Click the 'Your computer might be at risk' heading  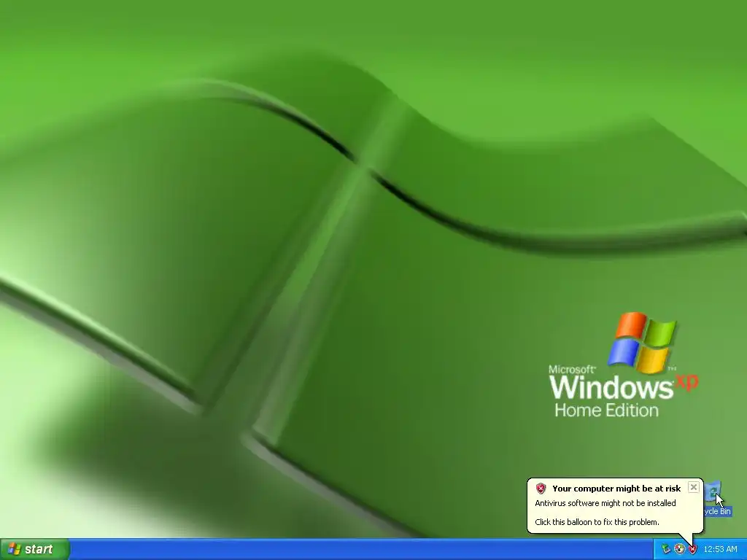[x=616, y=488]
